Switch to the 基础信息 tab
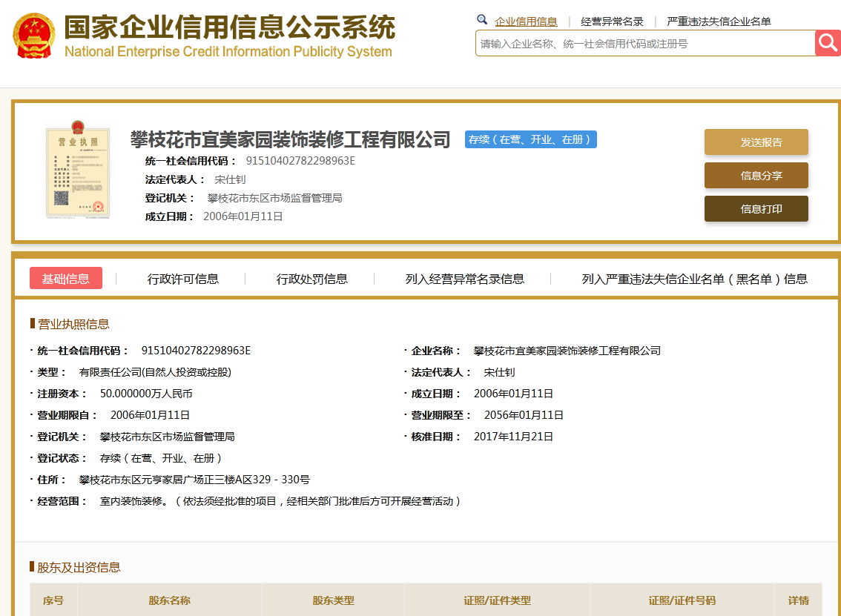841x616 pixels. point(66,278)
